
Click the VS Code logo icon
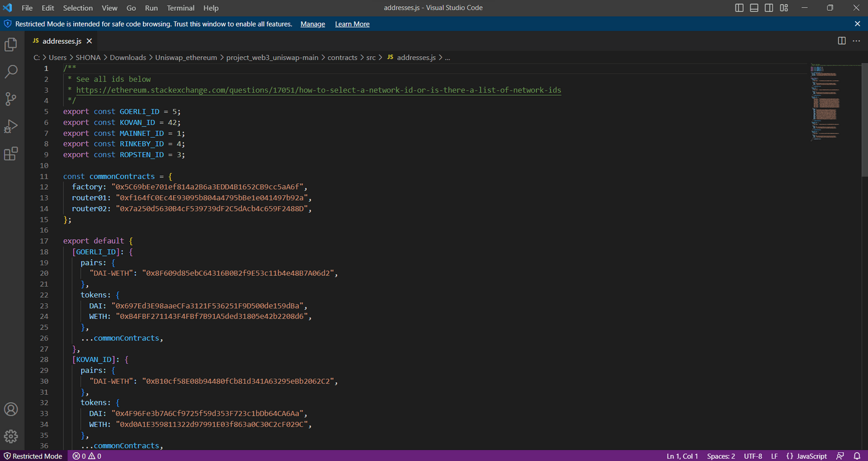pos(8,8)
